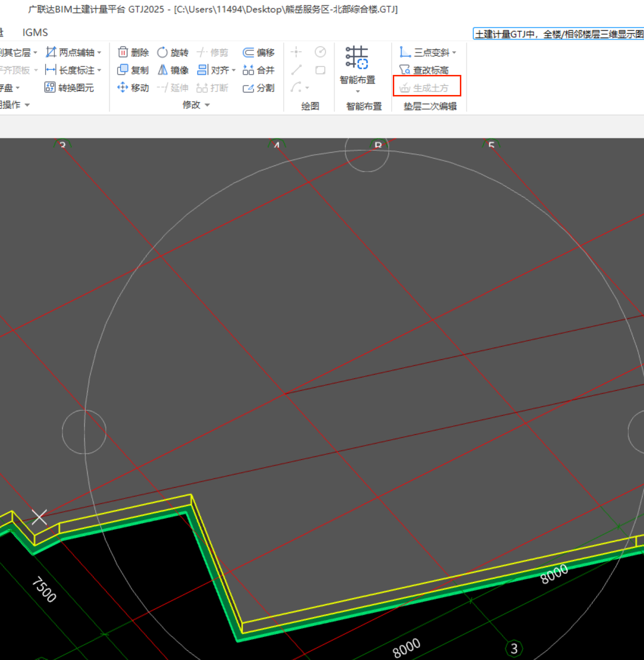Select the point draw tool in 绘图
The width and height of the screenshot is (644, 660).
tap(296, 52)
